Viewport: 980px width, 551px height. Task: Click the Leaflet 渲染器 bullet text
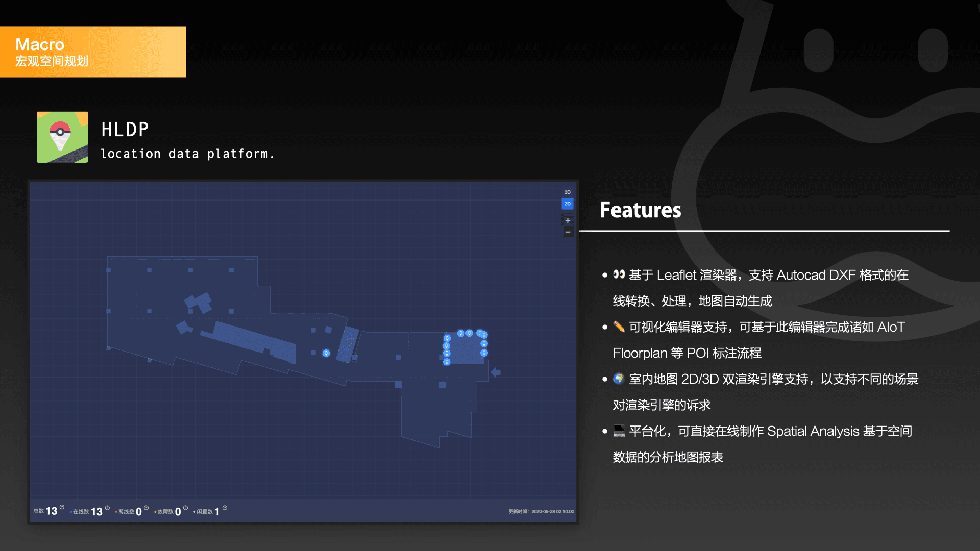tap(761, 288)
